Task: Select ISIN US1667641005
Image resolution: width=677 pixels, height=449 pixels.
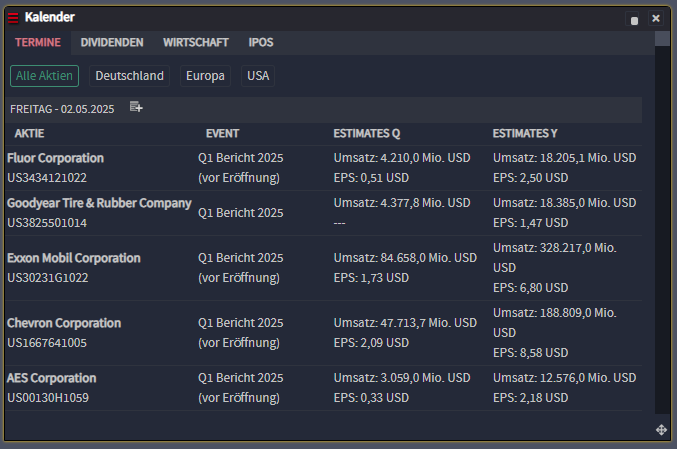Action: point(47,343)
